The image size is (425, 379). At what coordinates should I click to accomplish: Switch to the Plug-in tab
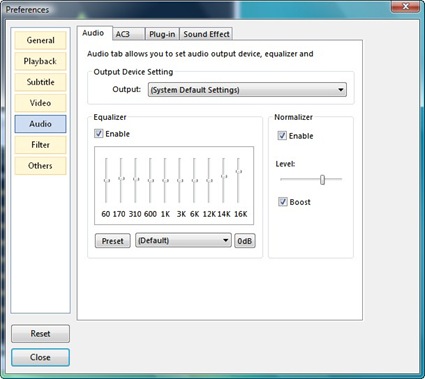point(162,34)
